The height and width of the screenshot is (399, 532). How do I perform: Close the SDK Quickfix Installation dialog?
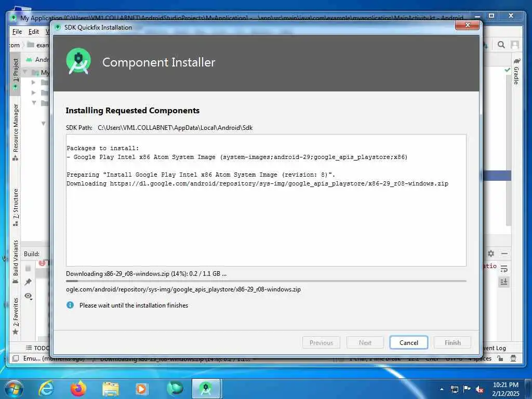(x=467, y=25)
